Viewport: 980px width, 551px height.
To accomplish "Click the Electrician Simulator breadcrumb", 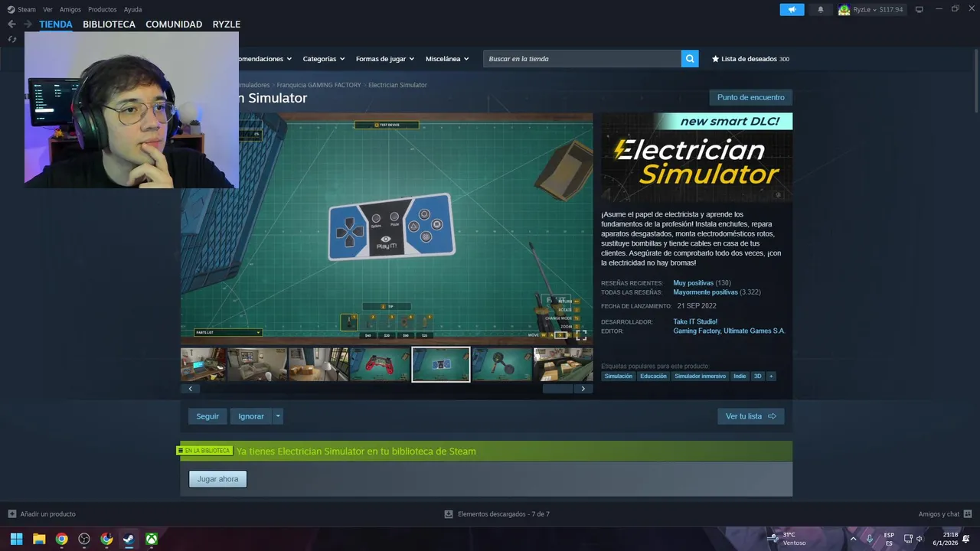I will (x=397, y=85).
